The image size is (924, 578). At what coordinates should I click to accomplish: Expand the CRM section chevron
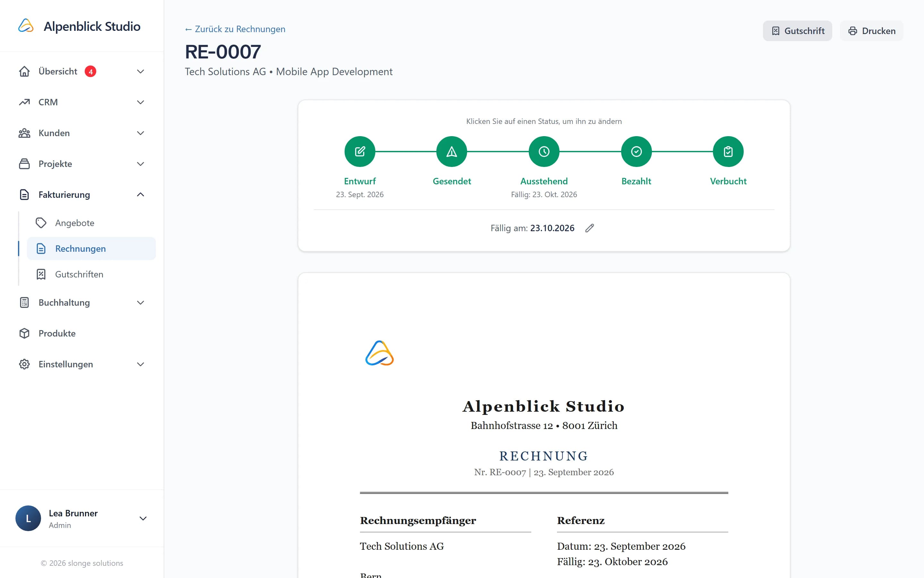(141, 102)
